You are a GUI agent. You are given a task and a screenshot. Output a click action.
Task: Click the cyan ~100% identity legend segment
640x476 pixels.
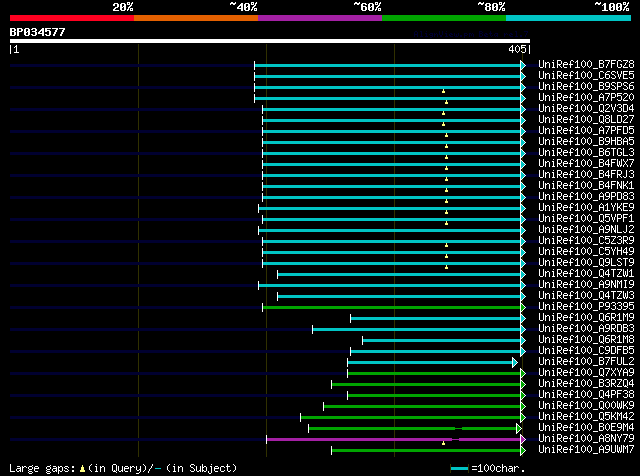(568, 18)
